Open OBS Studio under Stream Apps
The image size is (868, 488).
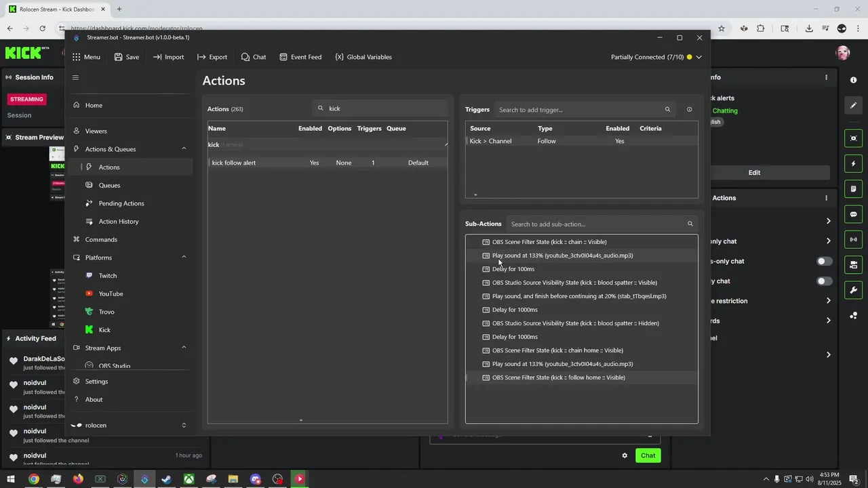[x=115, y=366]
